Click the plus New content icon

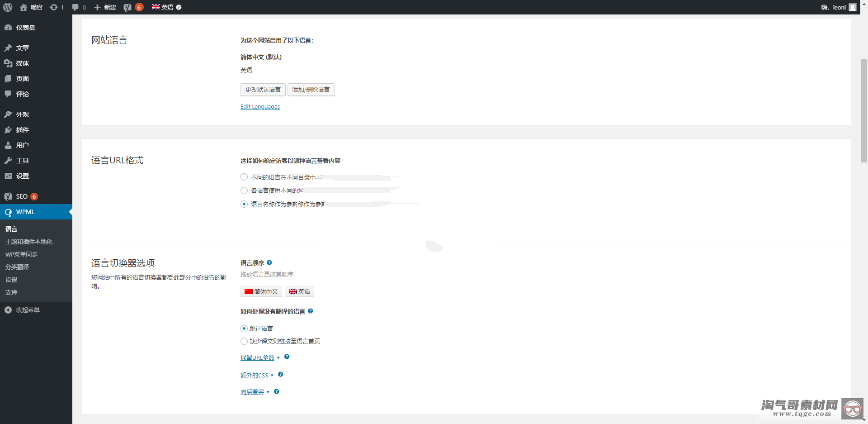pyautogui.click(x=97, y=7)
